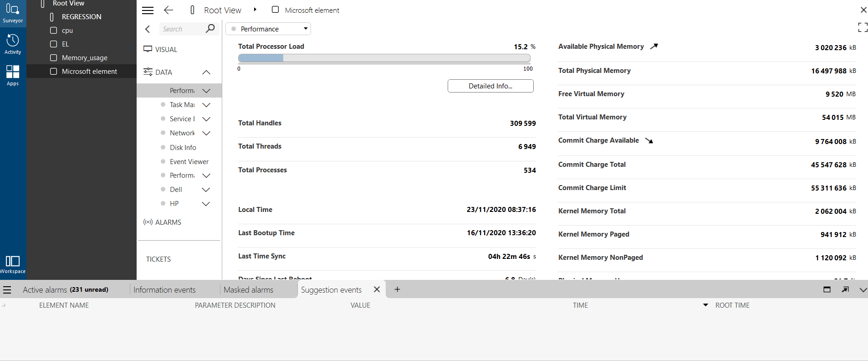Click the Total Processes value 534
Image resolution: width=868 pixels, height=361 pixels.
pyautogui.click(x=530, y=170)
